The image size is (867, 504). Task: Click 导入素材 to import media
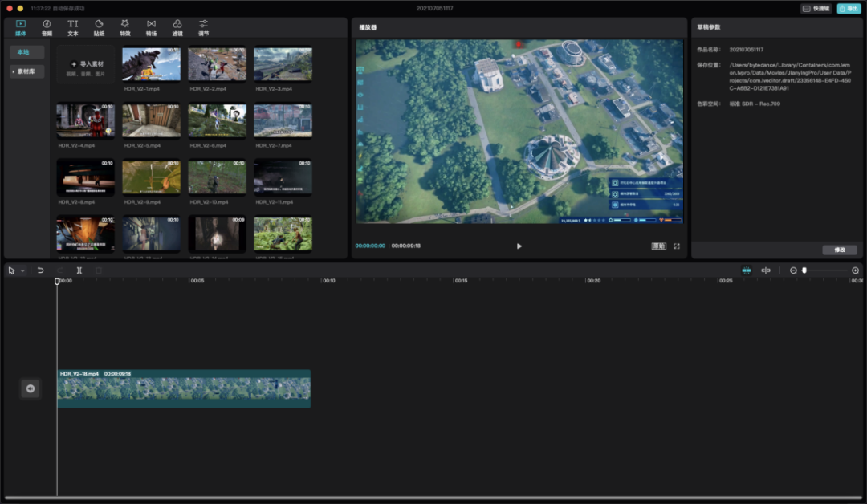[x=86, y=63]
